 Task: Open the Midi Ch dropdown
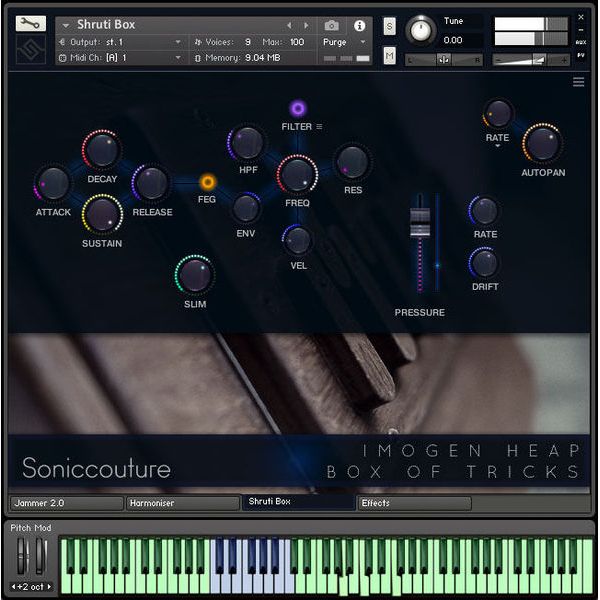click(120, 58)
